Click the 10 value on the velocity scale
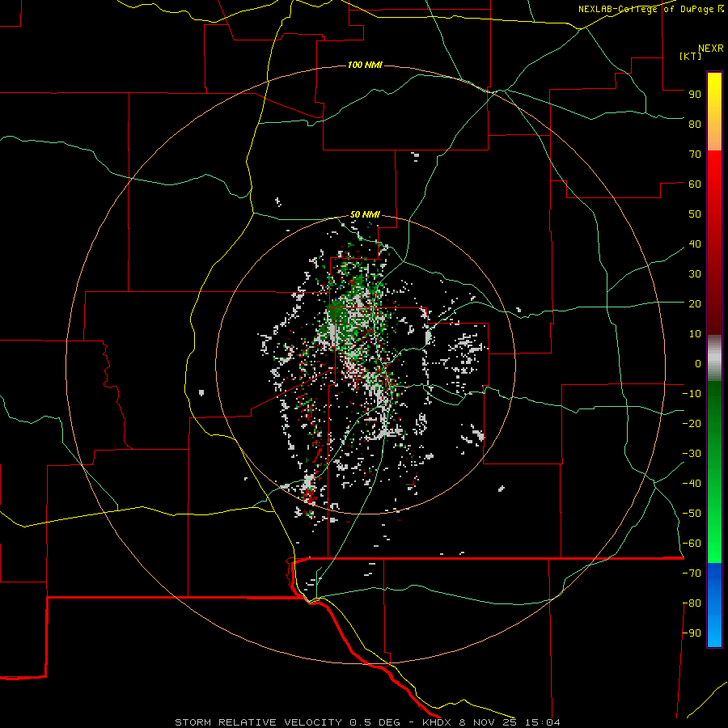This screenshot has height=728, width=728. 695,334
